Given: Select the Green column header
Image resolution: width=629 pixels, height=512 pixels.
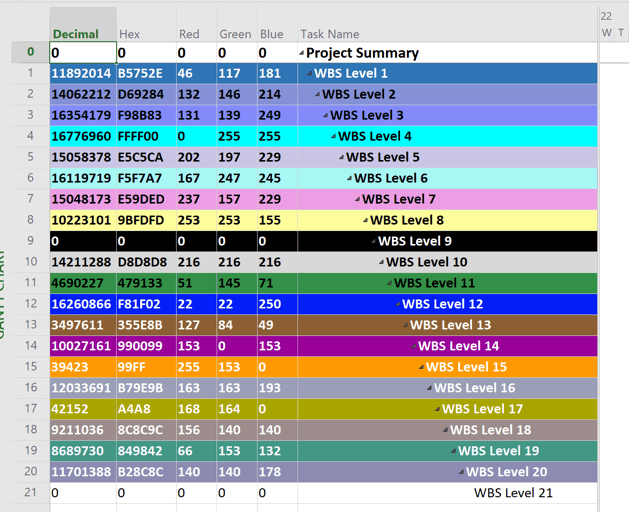Looking at the screenshot, I should coord(235,34).
